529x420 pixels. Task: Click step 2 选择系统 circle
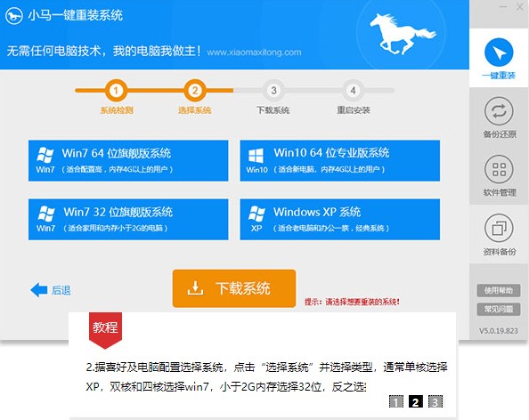(195, 91)
